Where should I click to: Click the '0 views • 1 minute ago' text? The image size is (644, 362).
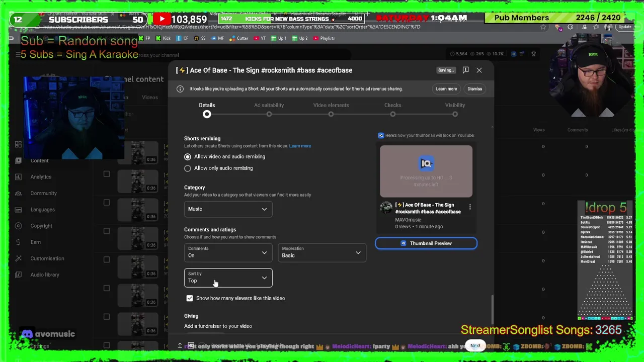(x=419, y=227)
